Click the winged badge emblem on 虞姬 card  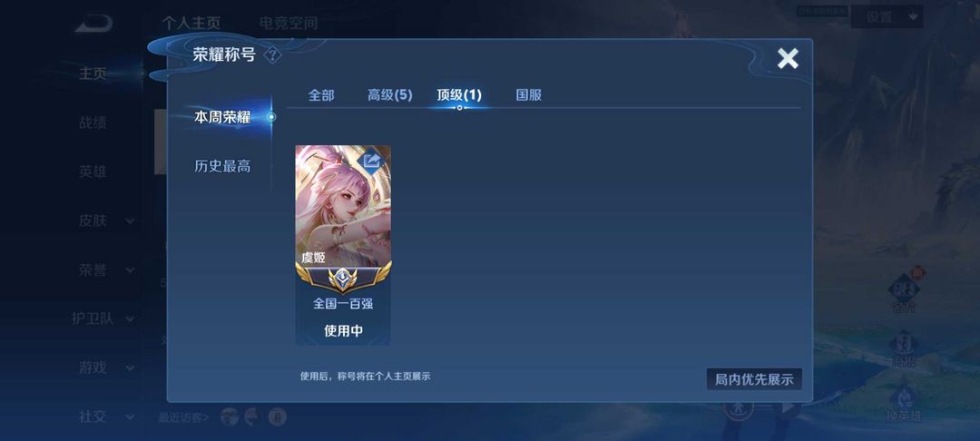click(343, 278)
